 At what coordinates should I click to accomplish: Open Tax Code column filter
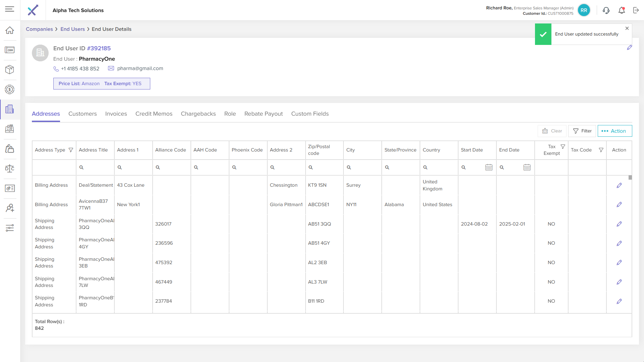(x=601, y=150)
